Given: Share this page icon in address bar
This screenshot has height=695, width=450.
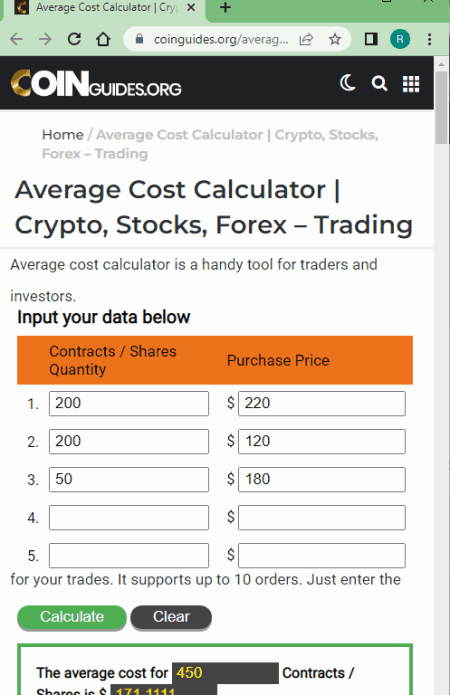Looking at the screenshot, I should (x=306, y=39).
